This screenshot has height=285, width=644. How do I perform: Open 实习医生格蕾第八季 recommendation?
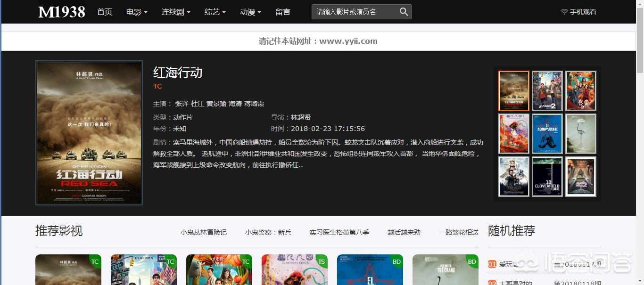coord(339,232)
